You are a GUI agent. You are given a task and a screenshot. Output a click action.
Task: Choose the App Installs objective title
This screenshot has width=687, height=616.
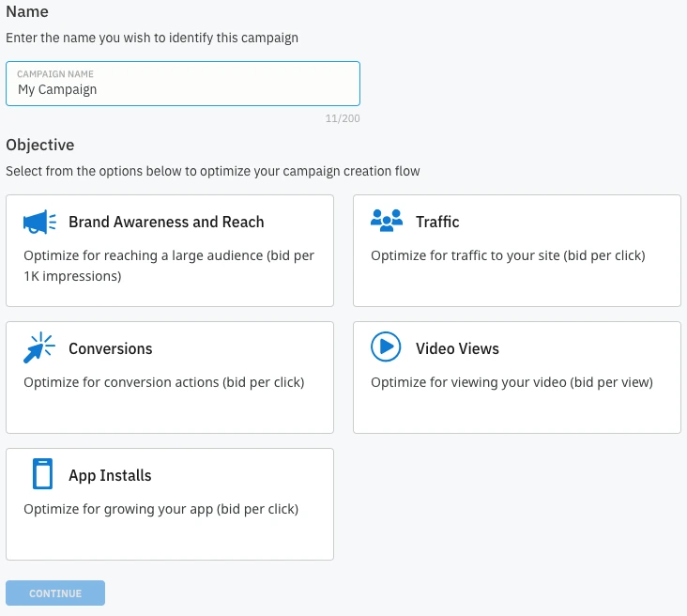point(110,476)
